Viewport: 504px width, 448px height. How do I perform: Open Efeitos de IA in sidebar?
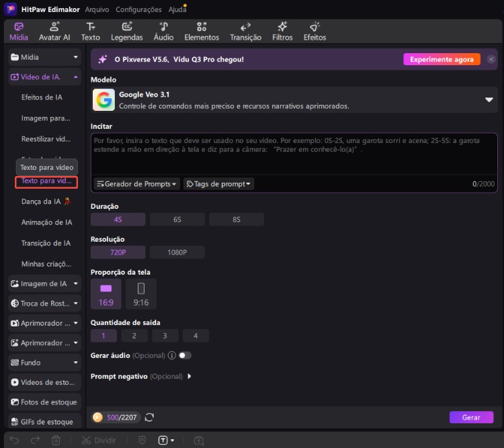(42, 97)
